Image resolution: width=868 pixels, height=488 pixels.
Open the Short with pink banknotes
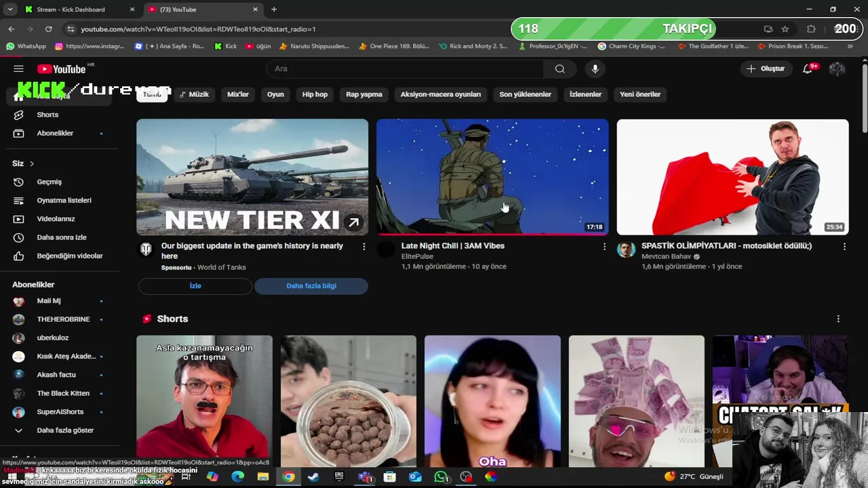pyautogui.click(x=636, y=401)
